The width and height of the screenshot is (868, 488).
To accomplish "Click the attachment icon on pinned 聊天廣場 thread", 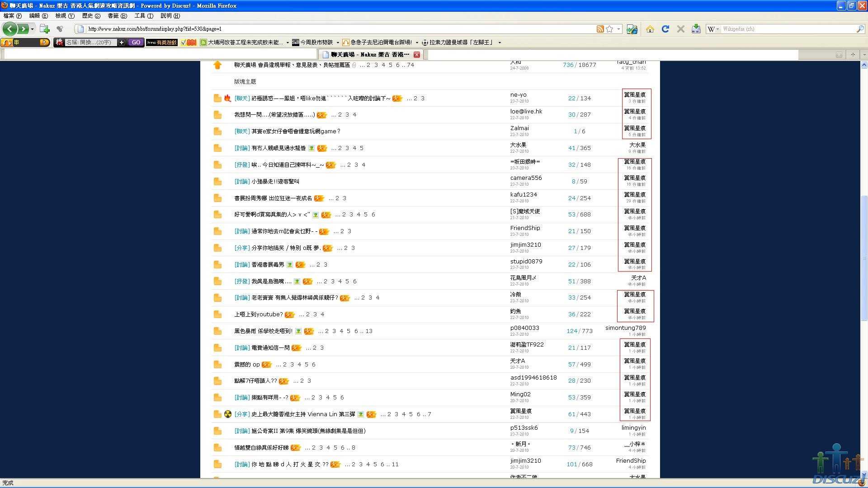I will click(x=354, y=65).
